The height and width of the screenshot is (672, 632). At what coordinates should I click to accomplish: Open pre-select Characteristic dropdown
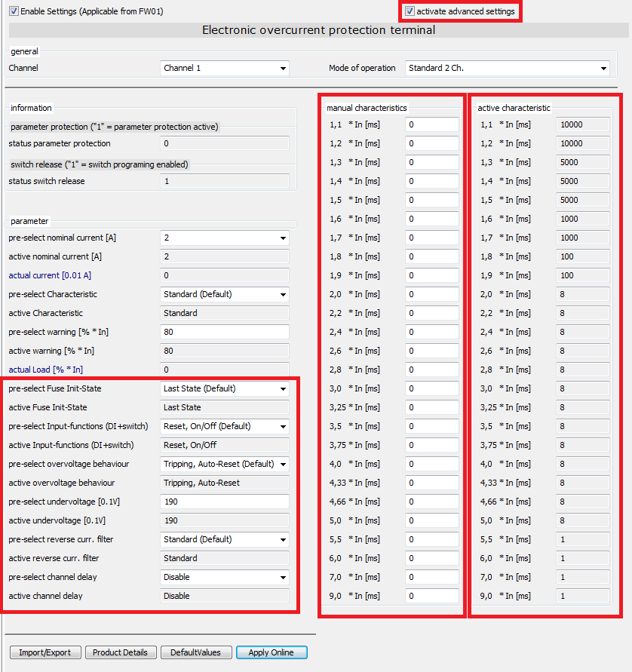225,294
